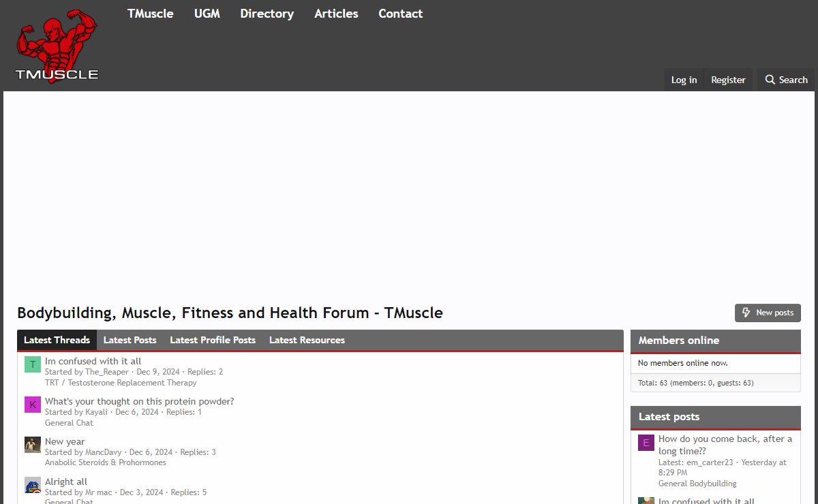Open the Articles menu item
The width and height of the screenshot is (818, 504).
click(x=336, y=14)
